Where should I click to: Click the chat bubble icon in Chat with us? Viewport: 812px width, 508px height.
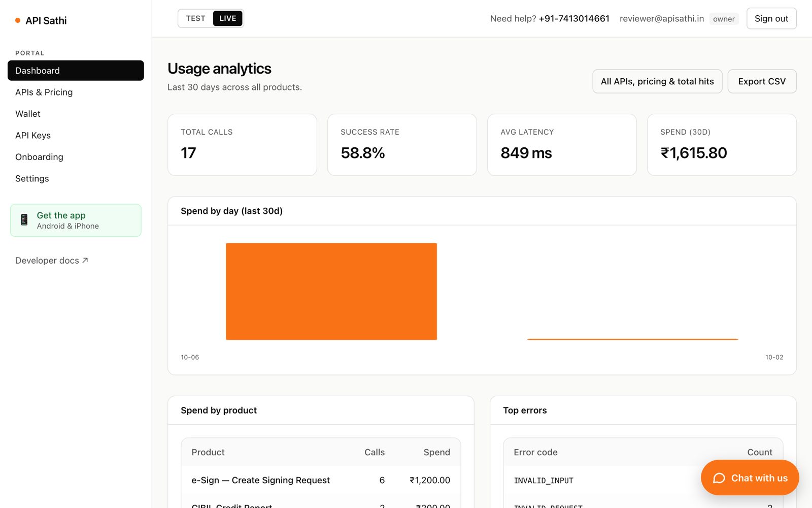pyautogui.click(x=719, y=478)
